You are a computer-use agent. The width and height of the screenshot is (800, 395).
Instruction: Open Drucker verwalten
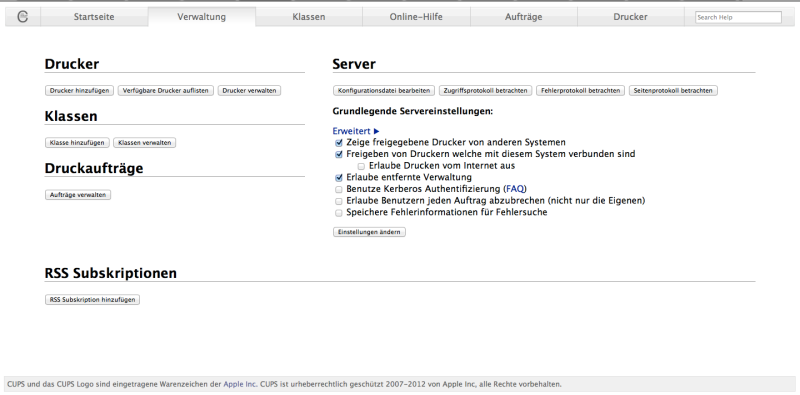249,90
